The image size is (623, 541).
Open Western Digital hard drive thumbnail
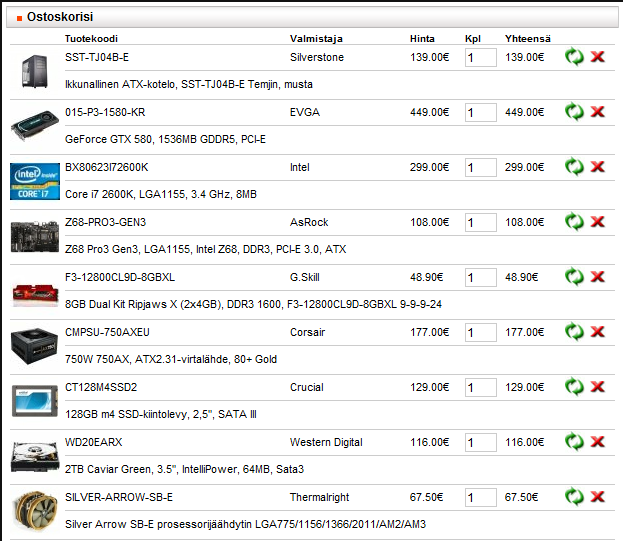tap(35, 456)
